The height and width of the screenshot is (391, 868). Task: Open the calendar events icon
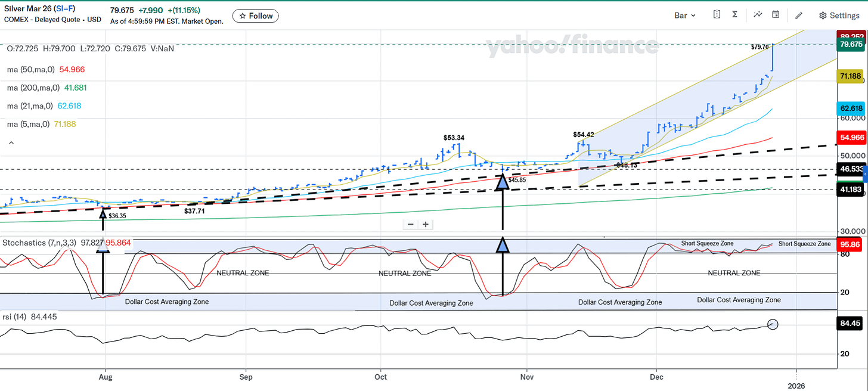pyautogui.click(x=776, y=15)
